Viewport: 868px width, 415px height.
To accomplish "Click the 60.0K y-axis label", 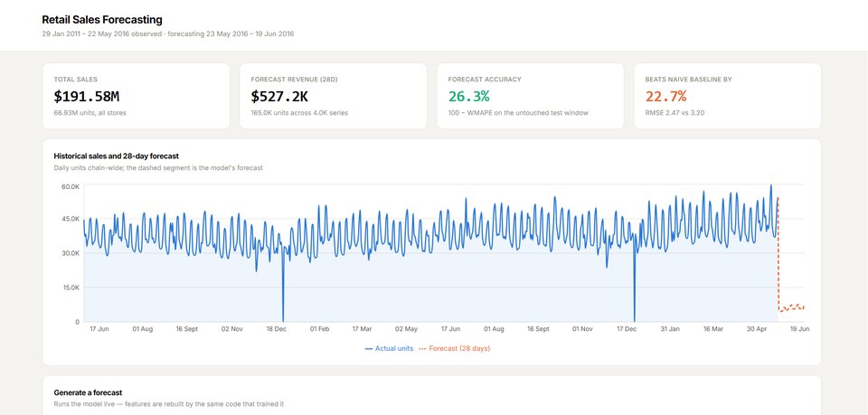I will 71,187.
